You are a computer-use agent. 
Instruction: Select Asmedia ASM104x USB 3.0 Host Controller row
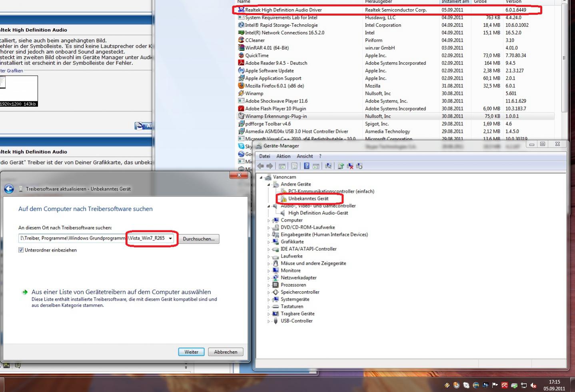396,131
